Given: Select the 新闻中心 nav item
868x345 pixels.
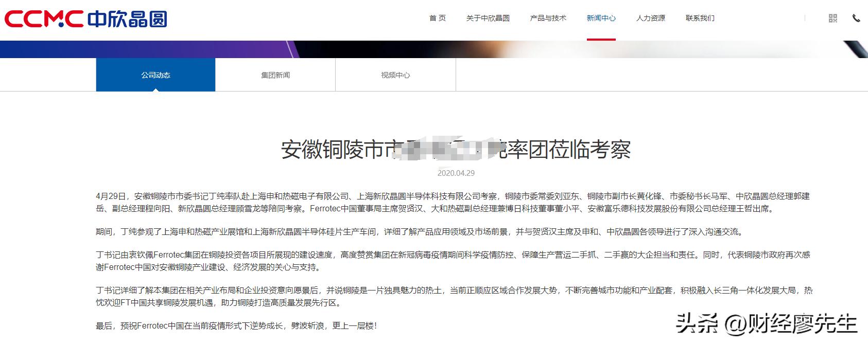Looking at the screenshot, I should pyautogui.click(x=601, y=18).
